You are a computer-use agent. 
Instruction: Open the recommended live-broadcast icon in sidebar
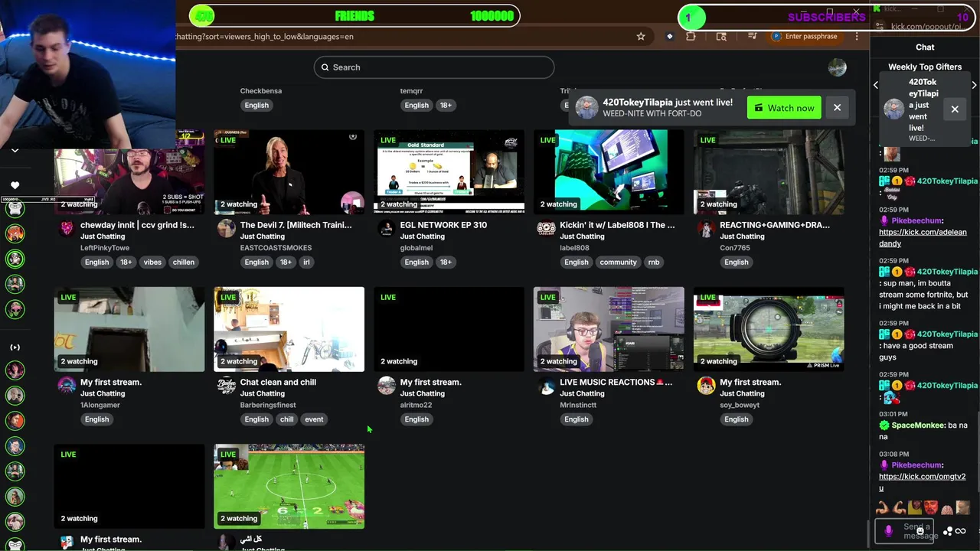point(15,347)
